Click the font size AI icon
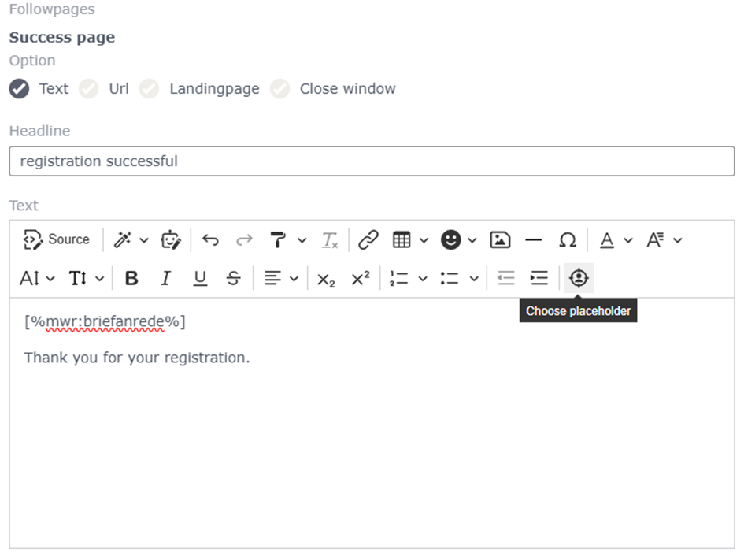Image resolution: width=744 pixels, height=560 pixels. click(x=29, y=278)
